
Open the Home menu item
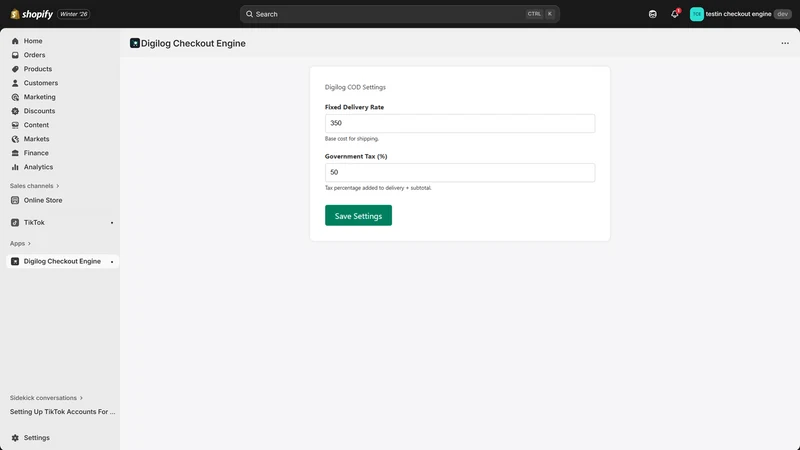point(33,41)
